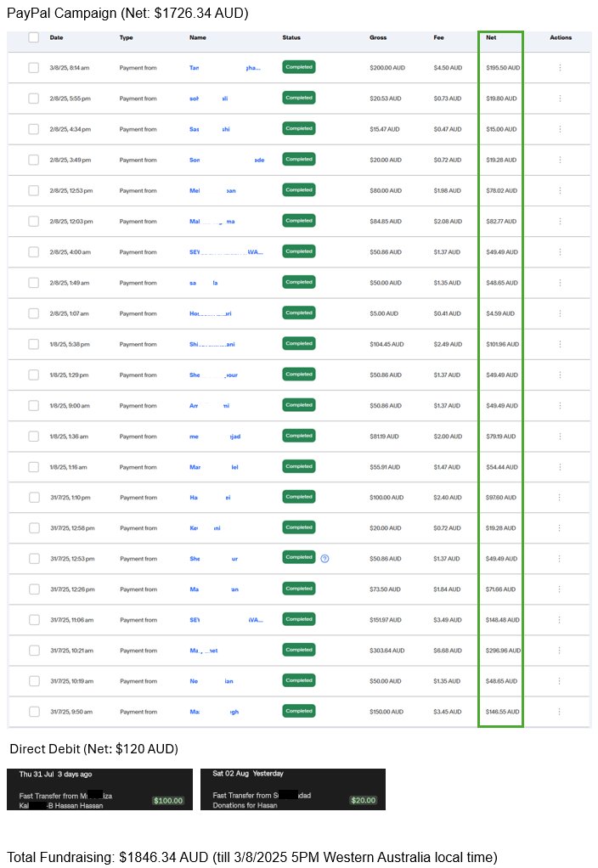
Task: Open actions menu for 2/8/25 5:55 pm payment
Action: (560, 99)
